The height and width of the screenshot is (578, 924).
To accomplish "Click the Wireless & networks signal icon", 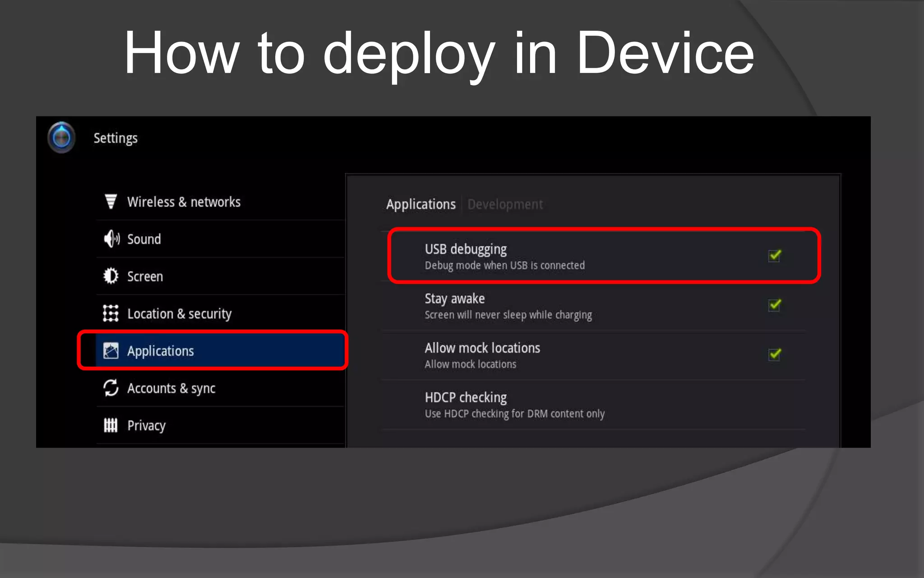I will (x=111, y=201).
